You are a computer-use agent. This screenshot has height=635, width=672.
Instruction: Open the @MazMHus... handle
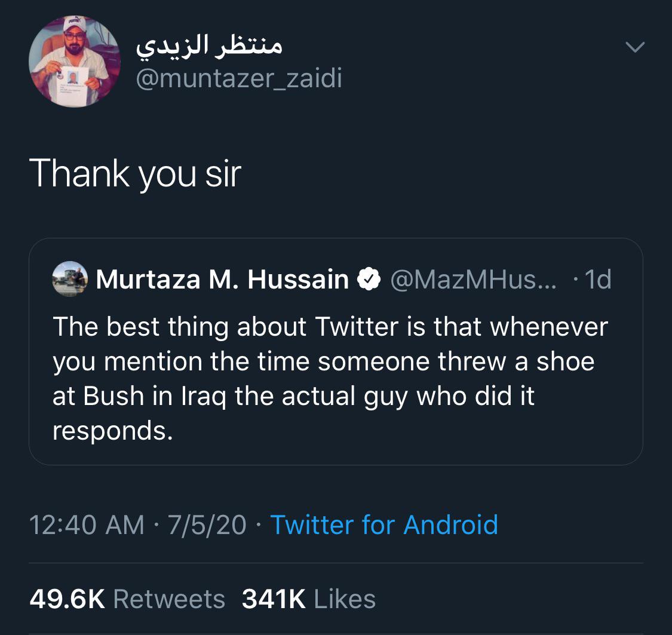tap(472, 279)
